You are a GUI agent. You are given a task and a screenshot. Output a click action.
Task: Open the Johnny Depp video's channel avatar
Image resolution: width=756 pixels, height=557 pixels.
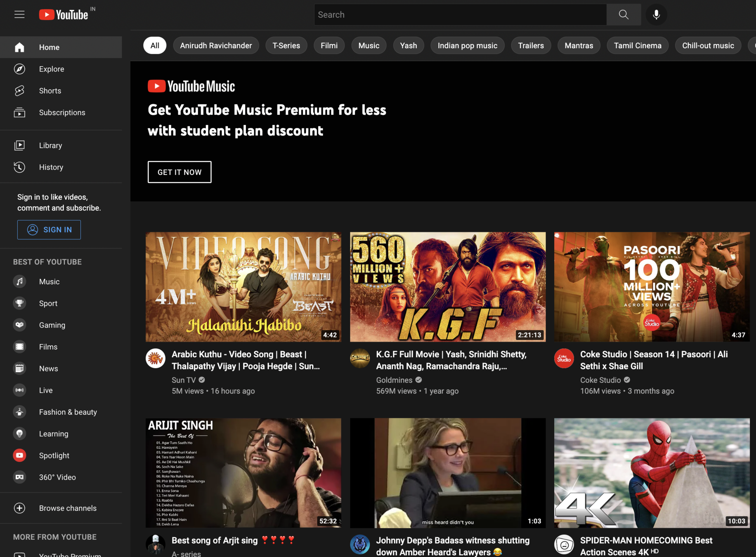(x=360, y=545)
